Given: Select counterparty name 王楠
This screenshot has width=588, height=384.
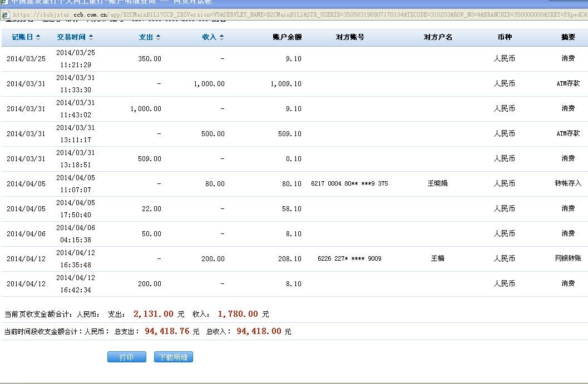Looking at the screenshot, I should pos(437,258).
